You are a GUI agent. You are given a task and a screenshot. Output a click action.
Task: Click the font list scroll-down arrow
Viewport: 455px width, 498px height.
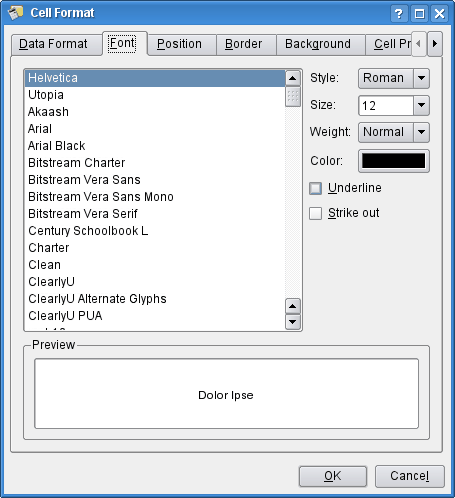click(293, 322)
